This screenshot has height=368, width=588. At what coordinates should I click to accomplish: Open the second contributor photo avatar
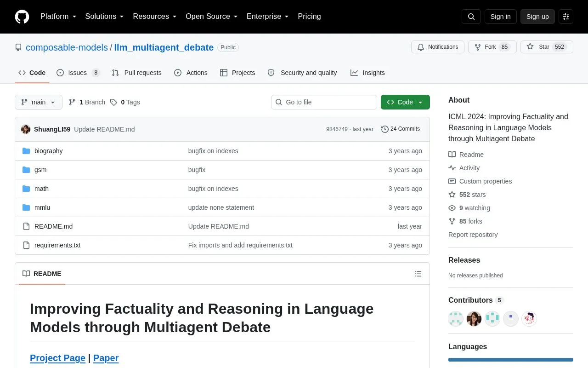(474, 319)
